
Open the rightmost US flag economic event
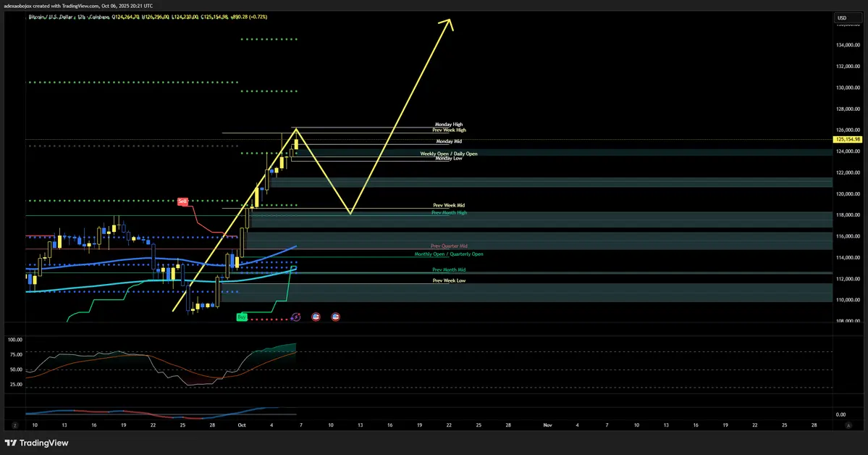(335, 317)
